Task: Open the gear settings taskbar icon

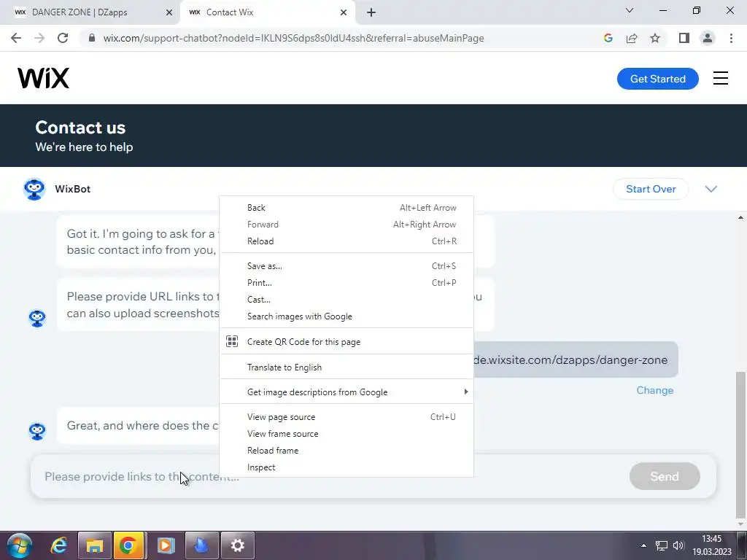Action: pyautogui.click(x=237, y=545)
